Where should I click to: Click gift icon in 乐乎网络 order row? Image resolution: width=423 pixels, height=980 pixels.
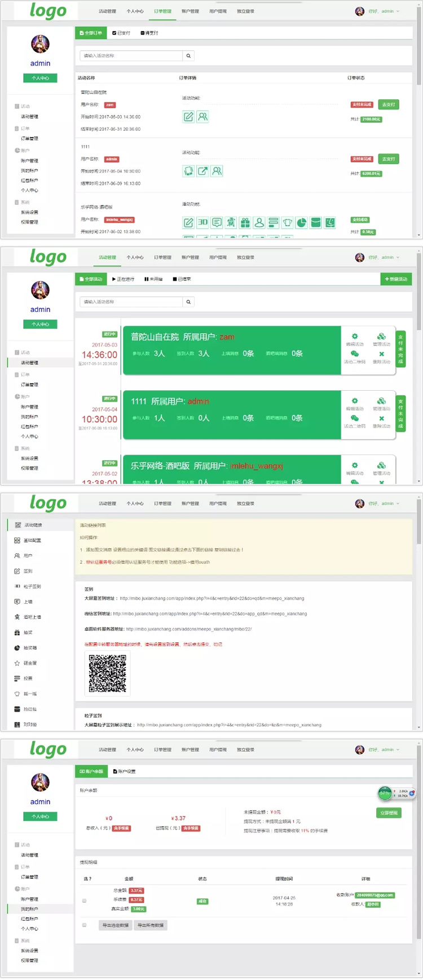coord(245,223)
